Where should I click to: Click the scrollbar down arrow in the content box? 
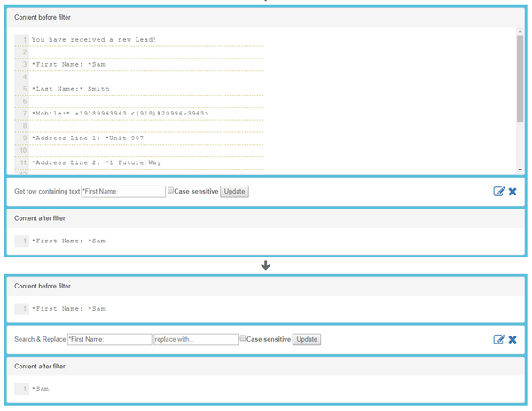click(520, 170)
